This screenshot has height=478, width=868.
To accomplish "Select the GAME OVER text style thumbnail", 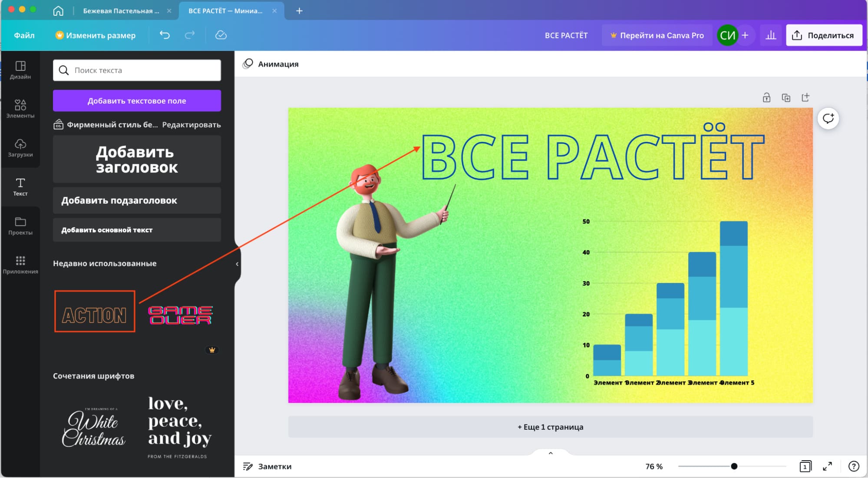I will [x=180, y=315].
